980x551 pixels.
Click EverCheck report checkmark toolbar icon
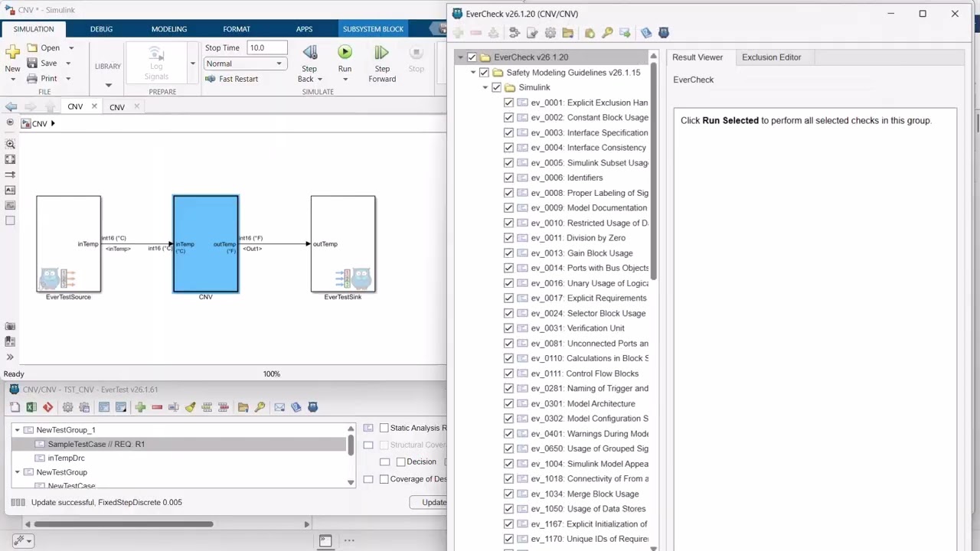(532, 33)
